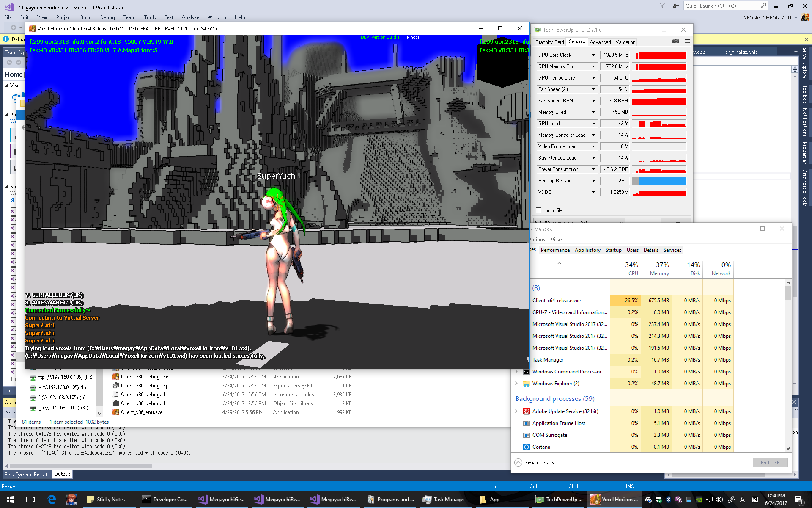Click Client_x86_debug.exe file icon
The height and width of the screenshot is (508, 812).
point(116,376)
